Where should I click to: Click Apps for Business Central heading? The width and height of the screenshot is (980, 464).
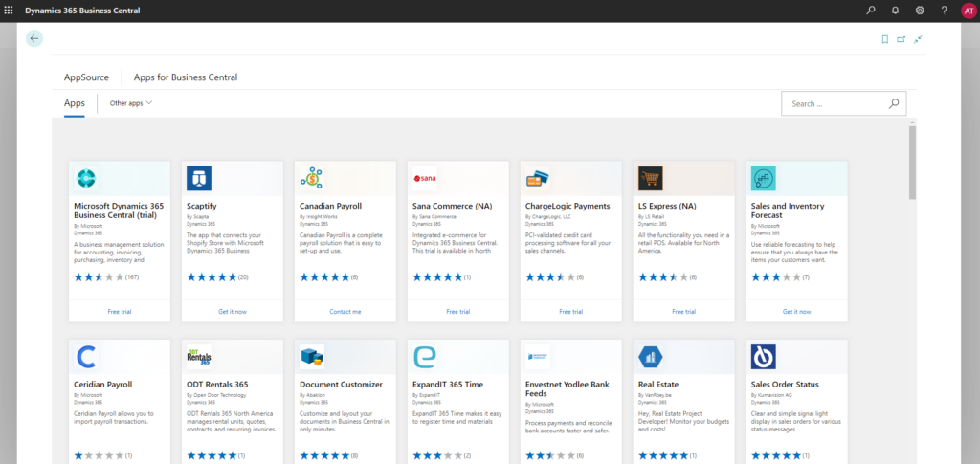(x=186, y=77)
